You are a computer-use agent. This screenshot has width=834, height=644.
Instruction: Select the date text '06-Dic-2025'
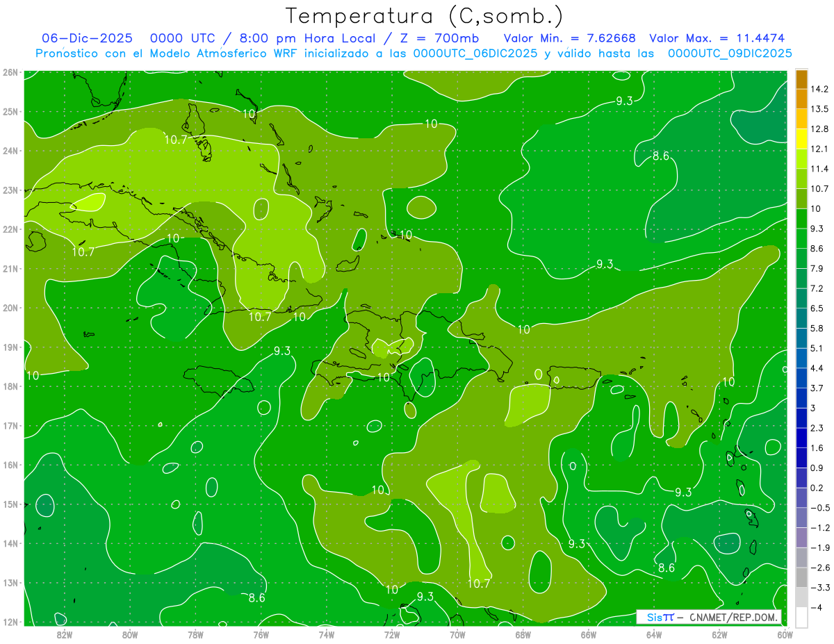pos(88,38)
